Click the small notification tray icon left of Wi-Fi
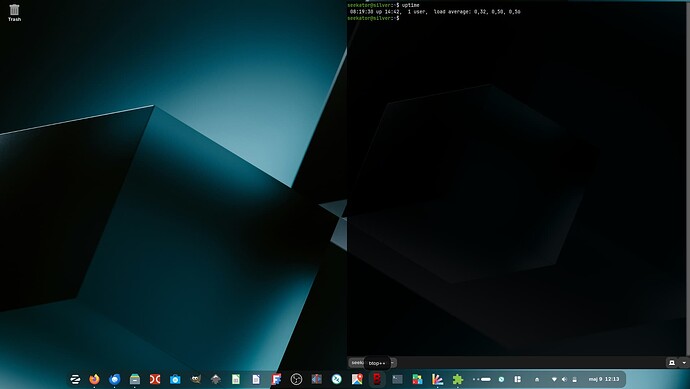Viewport: 690px width, 389px height. click(537, 379)
